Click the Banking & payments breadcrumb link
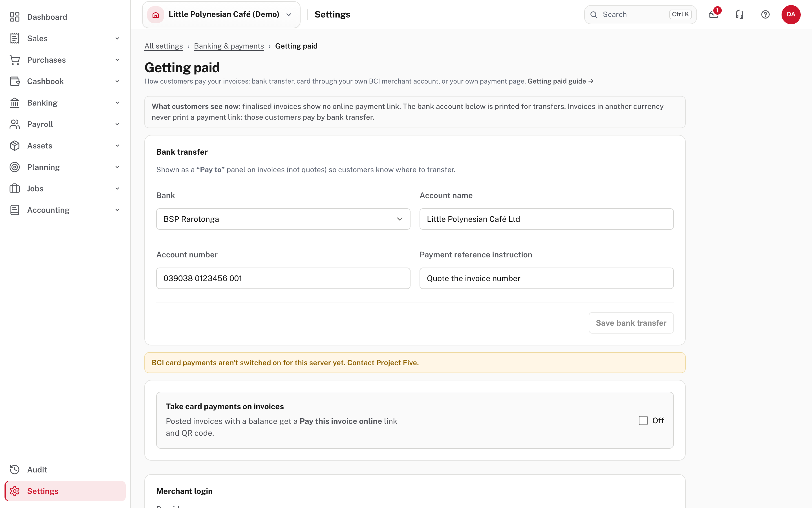Screen dimensions: 812x508 229,46
